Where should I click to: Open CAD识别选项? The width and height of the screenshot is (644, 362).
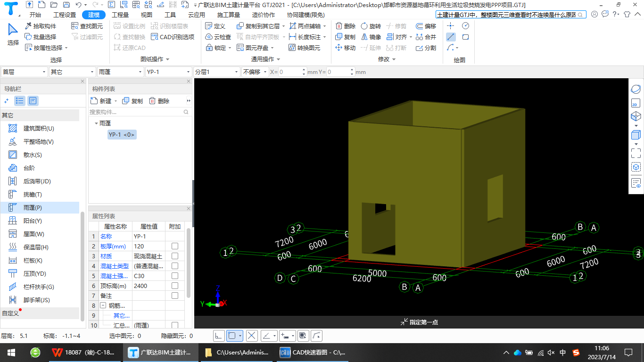[x=173, y=37]
